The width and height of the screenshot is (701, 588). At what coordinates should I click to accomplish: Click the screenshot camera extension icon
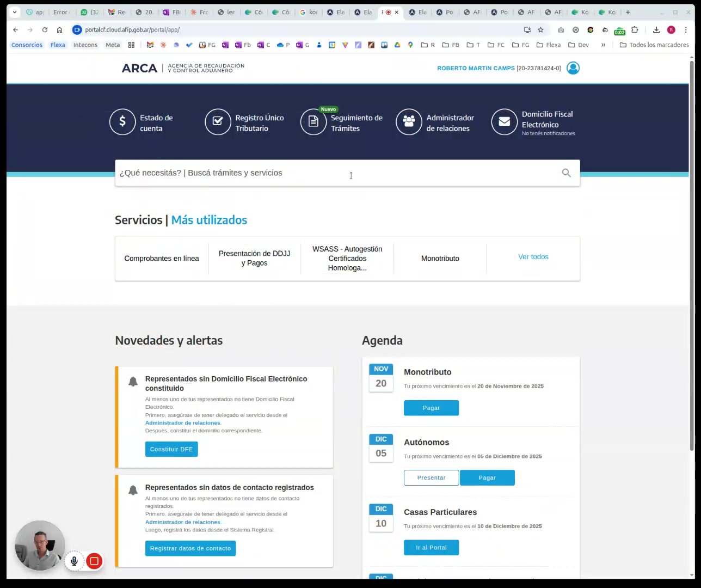pyautogui.click(x=561, y=30)
